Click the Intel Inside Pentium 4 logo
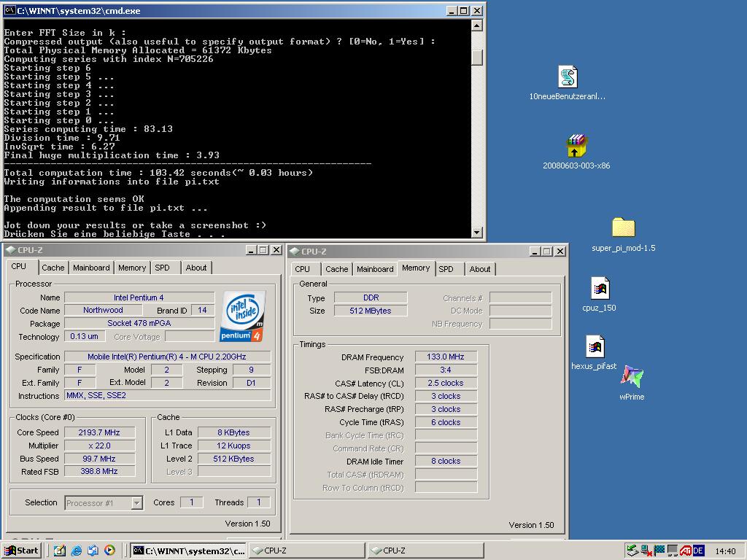The height and width of the screenshot is (560, 747). [x=243, y=316]
